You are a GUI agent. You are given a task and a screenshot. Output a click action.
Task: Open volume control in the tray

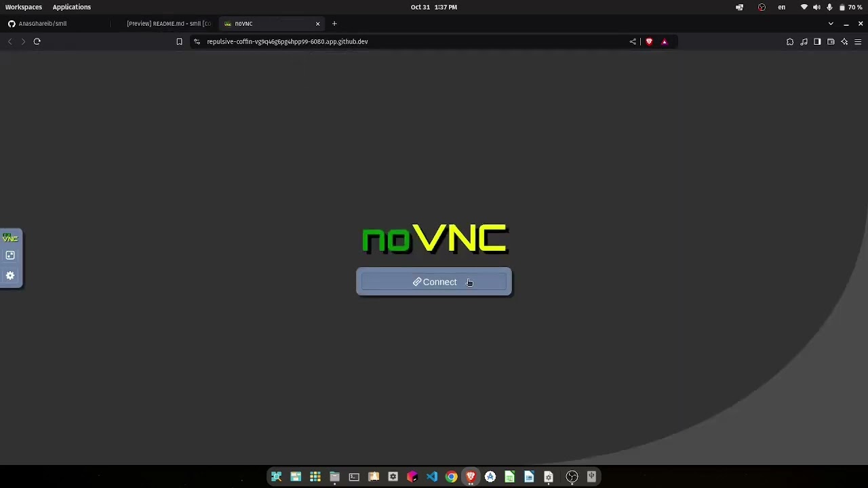[x=816, y=7]
